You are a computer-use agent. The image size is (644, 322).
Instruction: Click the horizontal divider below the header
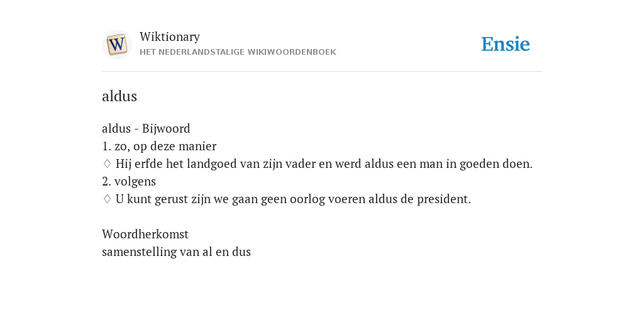pyautogui.click(x=322, y=72)
